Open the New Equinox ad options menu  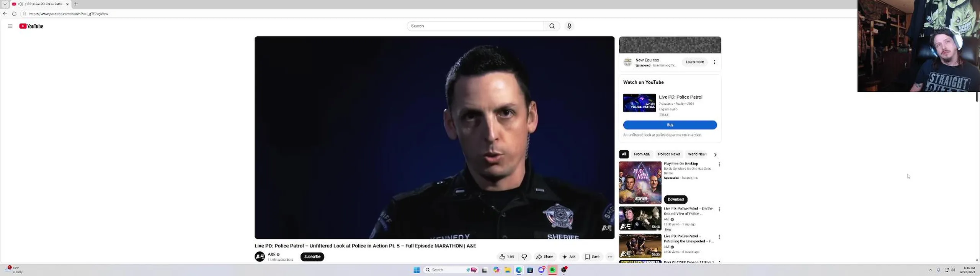(x=714, y=62)
